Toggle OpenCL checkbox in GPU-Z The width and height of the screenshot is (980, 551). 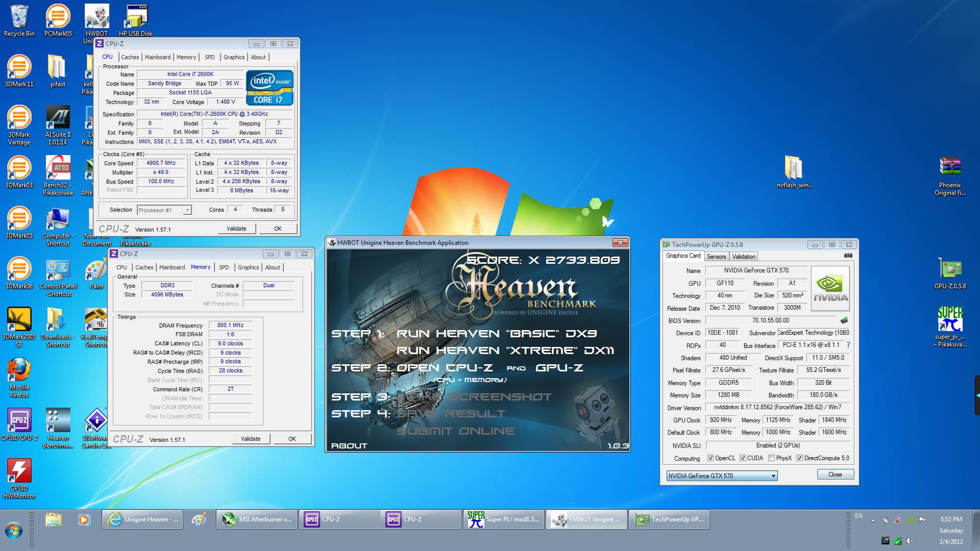tap(710, 458)
